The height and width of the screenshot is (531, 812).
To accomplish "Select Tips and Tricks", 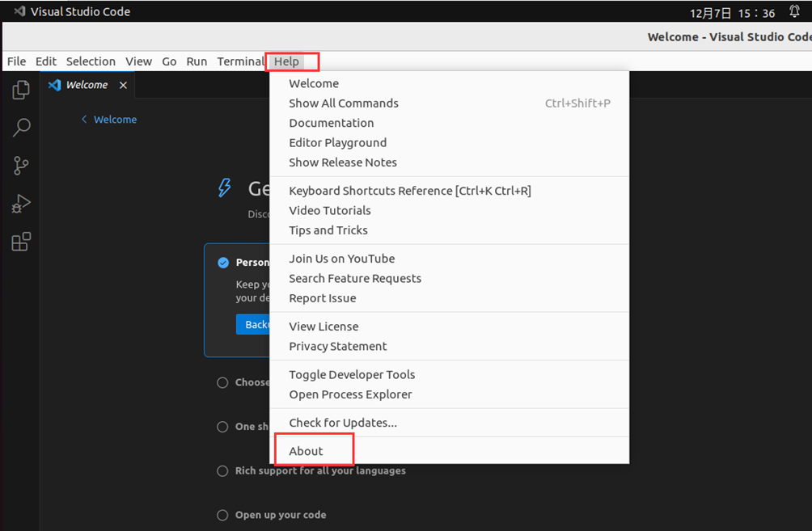I will (450, 230).
